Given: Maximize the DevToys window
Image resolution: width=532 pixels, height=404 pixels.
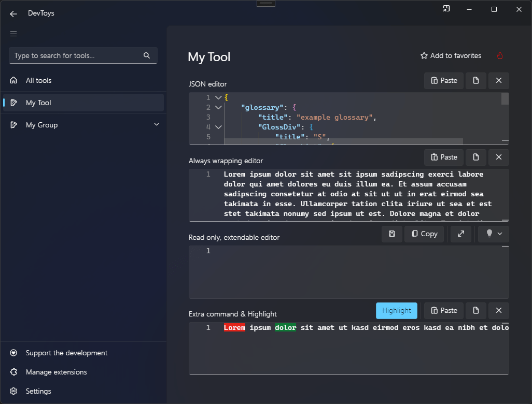Looking at the screenshot, I should pos(494,9).
